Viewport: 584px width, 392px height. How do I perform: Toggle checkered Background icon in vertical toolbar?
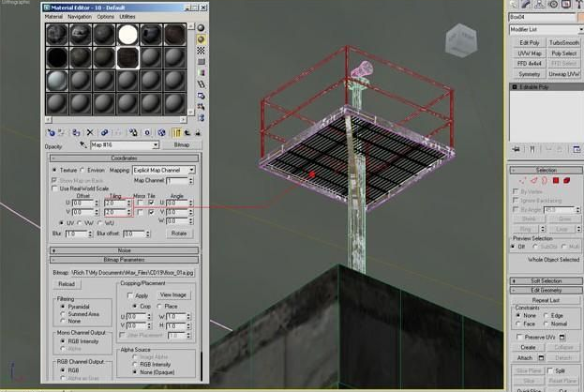point(201,51)
